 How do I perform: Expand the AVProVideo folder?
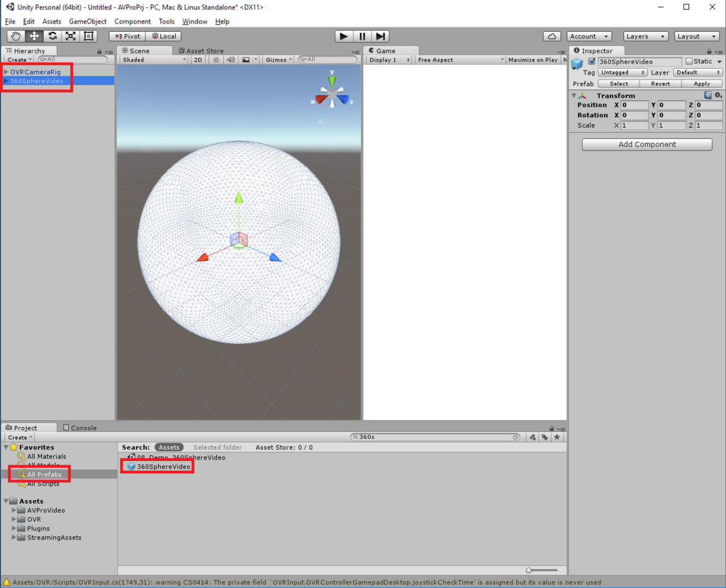pos(14,510)
